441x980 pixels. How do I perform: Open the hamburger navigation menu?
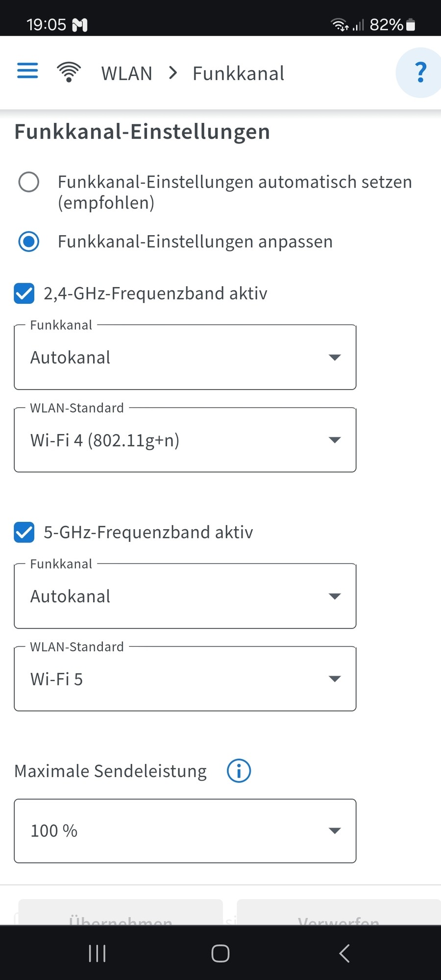[27, 71]
